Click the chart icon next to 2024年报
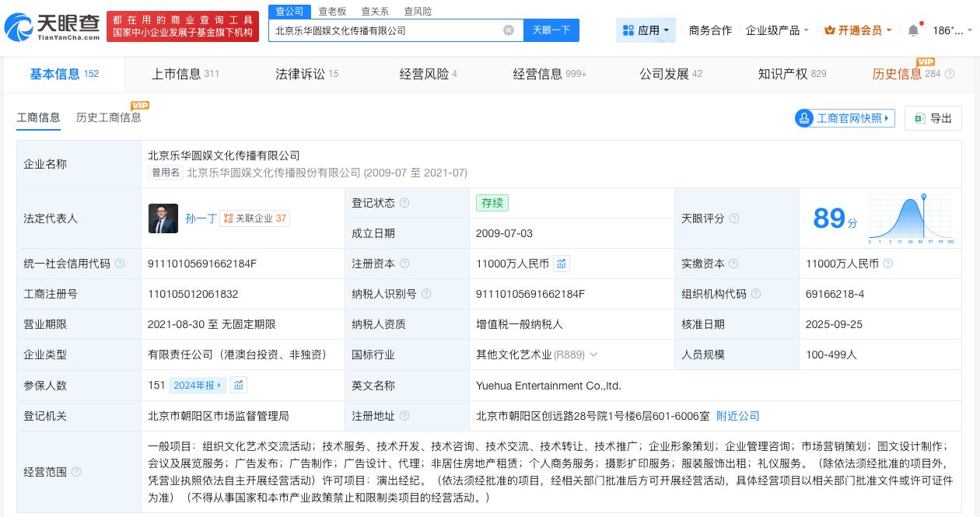The height and width of the screenshot is (517, 980). tap(239, 385)
